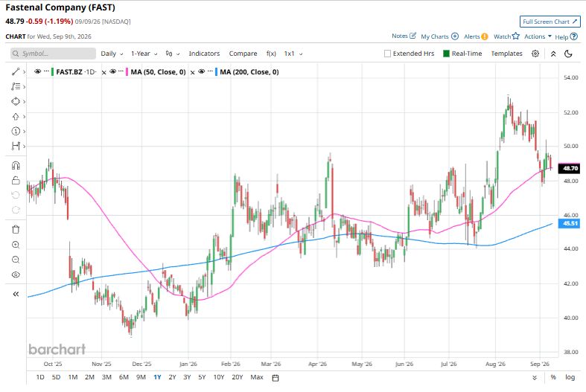Screen dimensions: 586x392
Task: Click the Symbol search input field
Action: click(53, 54)
